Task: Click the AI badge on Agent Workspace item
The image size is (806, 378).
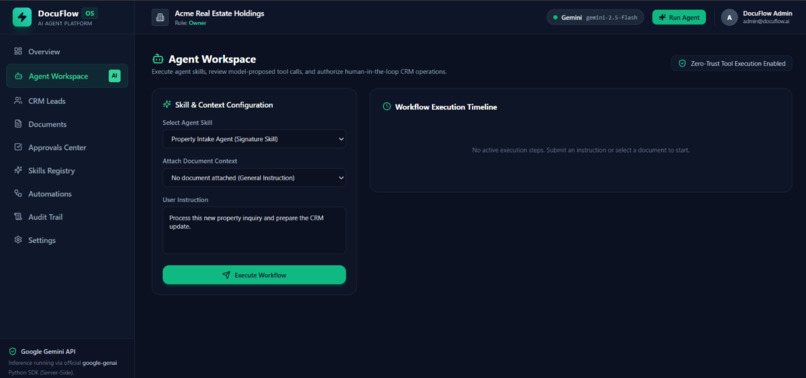Action: pos(115,76)
